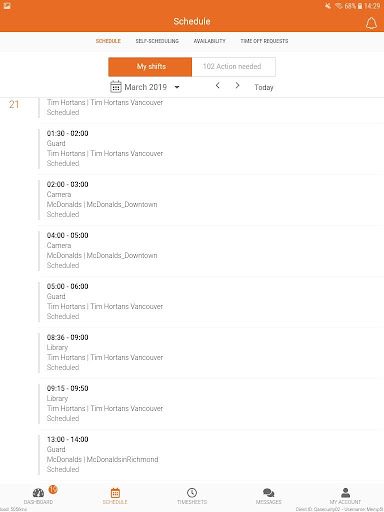Open the 13:00 - 14:00 Guard shift
The height and width of the screenshot is (512, 384).
point(211,455)
